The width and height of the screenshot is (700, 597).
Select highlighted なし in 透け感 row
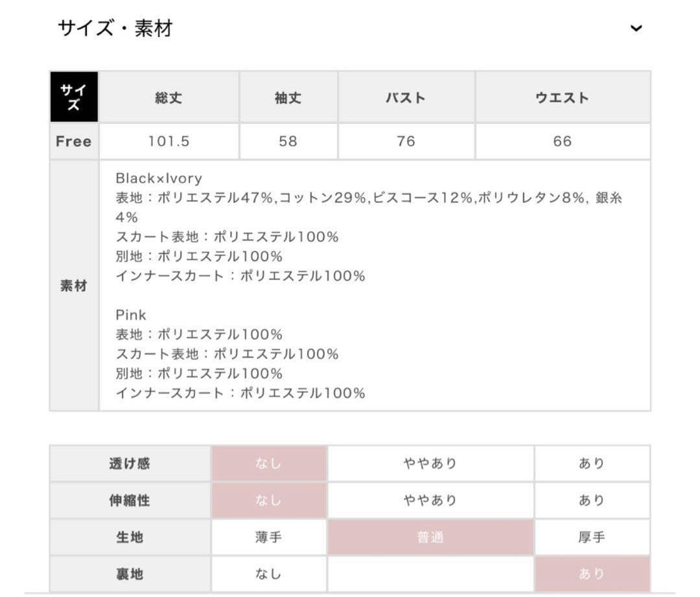tap(268, 463)
